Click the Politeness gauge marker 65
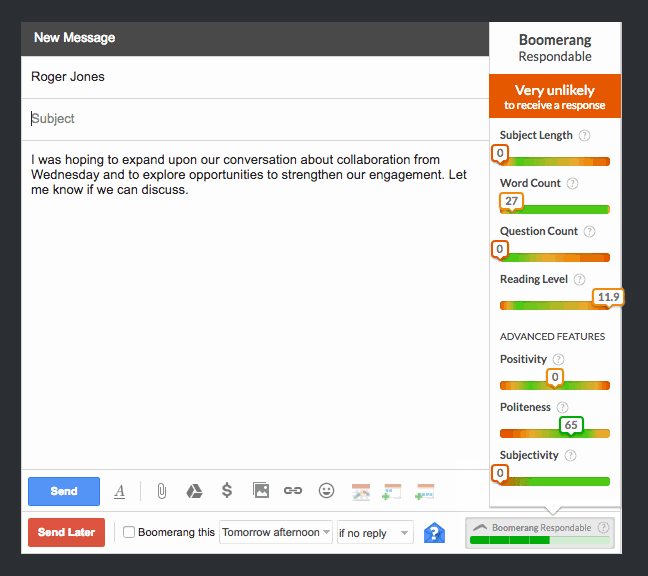This screenshot has height=576, width=648. coord(571,426)
